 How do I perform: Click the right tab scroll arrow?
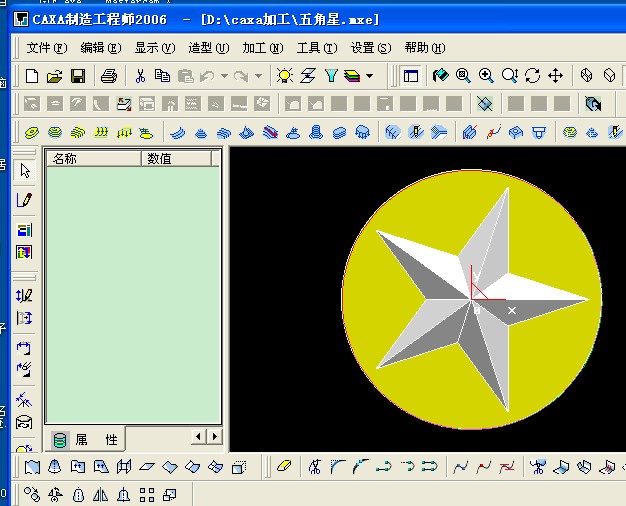coord(215,436)
